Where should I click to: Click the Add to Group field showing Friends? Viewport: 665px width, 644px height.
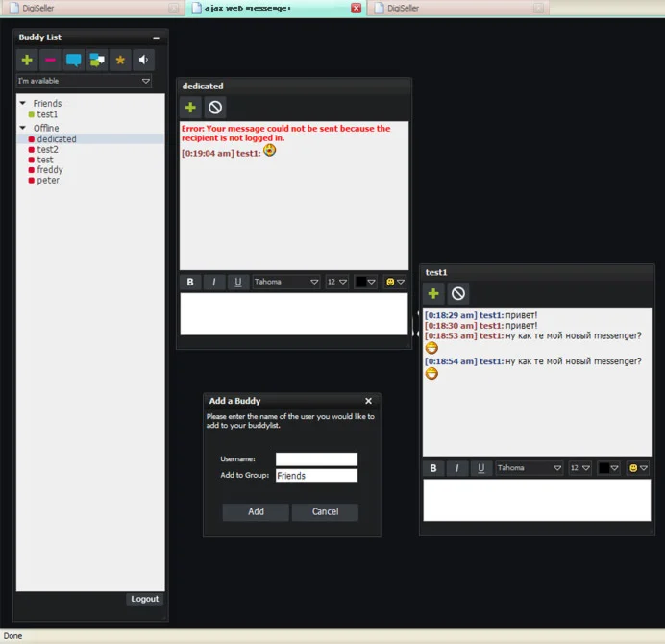316,476
